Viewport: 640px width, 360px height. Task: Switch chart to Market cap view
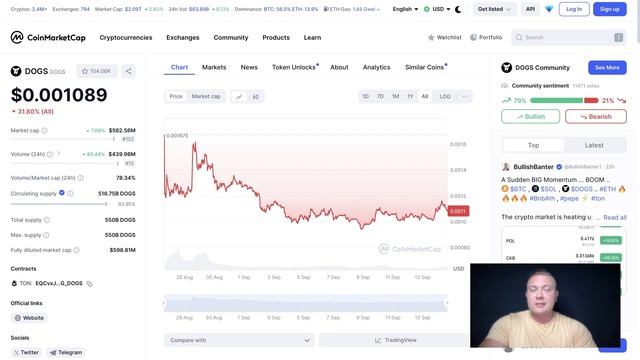coord(206,97)
